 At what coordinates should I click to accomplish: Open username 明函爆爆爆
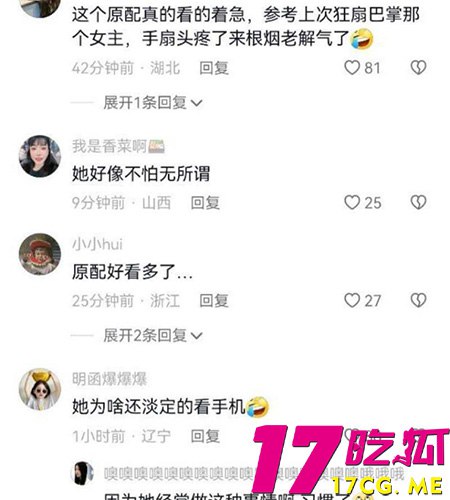click(x=109, y=379)
